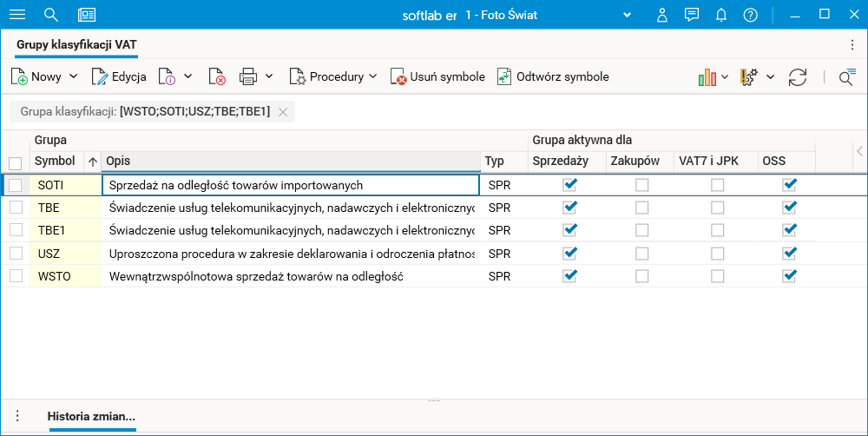Enable Zakupów checkbox for TBE row
Image resolution: width=868 pixels, height=436 pixels.
641,208
